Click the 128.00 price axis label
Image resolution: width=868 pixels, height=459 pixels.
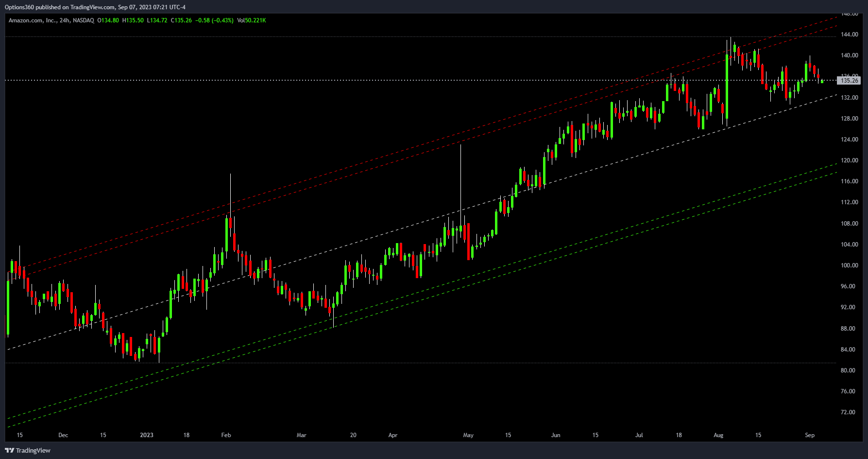(x=849, y=119)
